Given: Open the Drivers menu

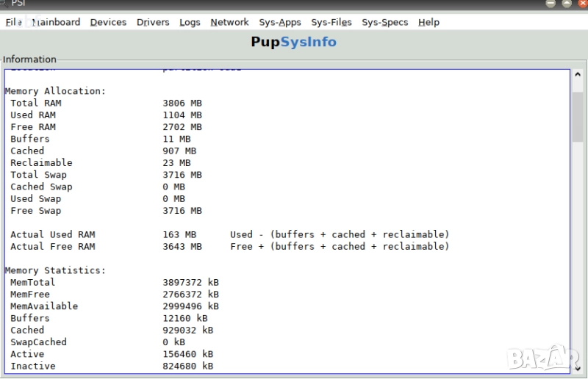Looking at the screenshot, I should [153, 22].
